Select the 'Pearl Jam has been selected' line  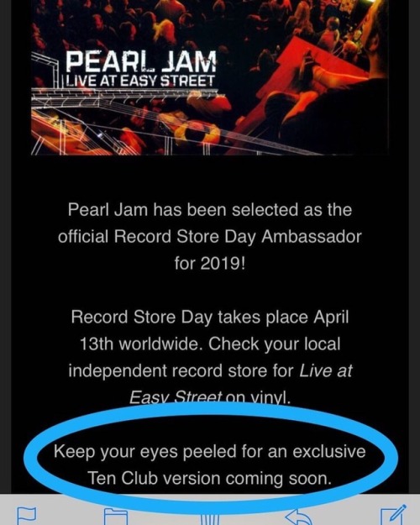210,210
